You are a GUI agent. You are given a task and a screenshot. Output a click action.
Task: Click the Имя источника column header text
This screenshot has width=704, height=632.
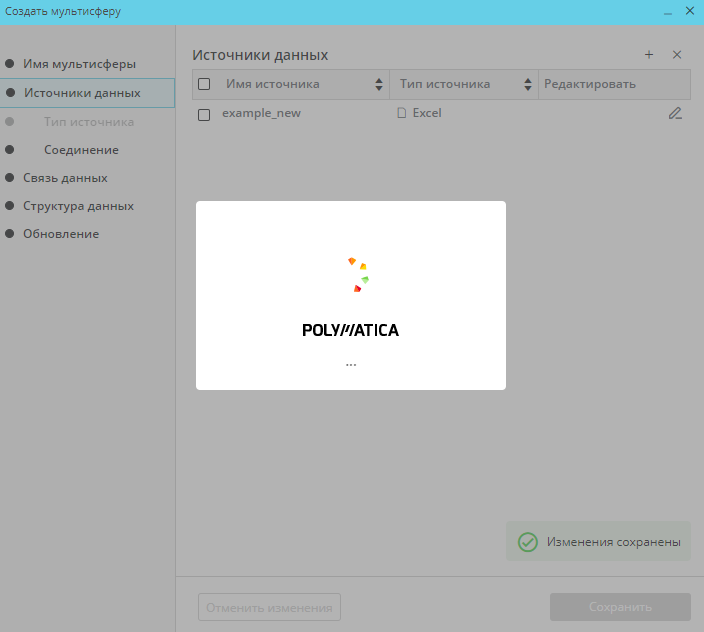click(x=273, y=84)
